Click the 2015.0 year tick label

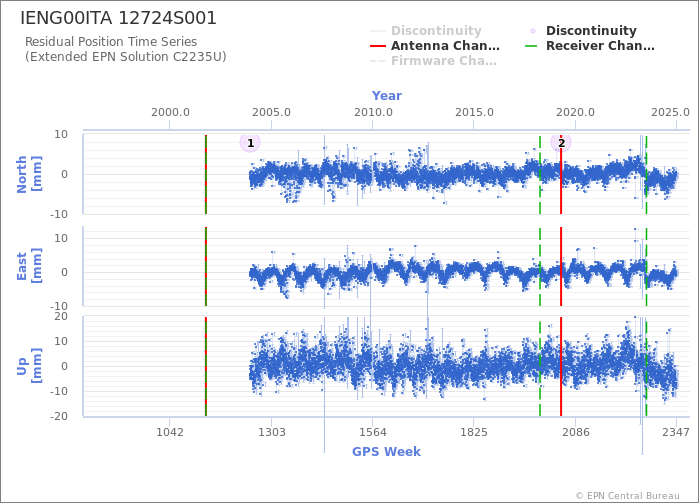point(474,112)
